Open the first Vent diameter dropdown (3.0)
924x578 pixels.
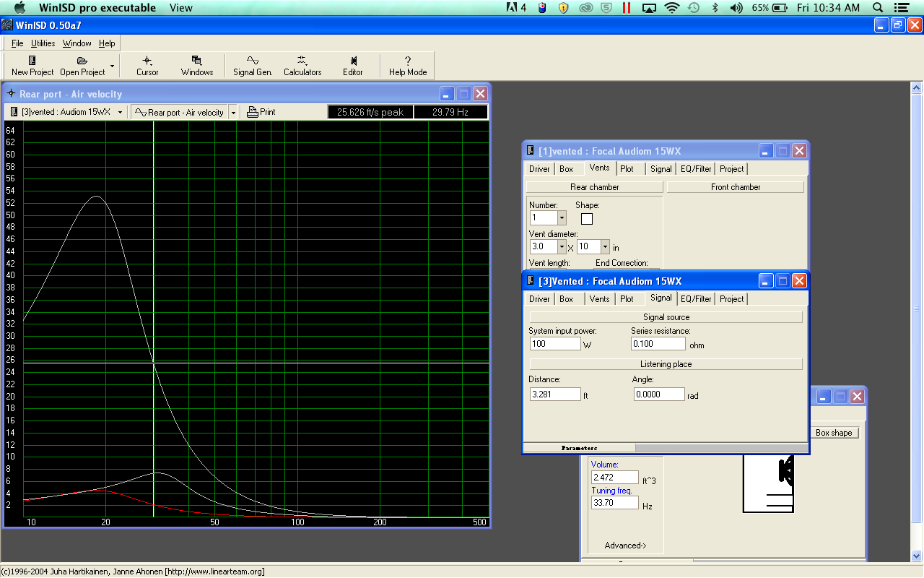tap(562, 246)
